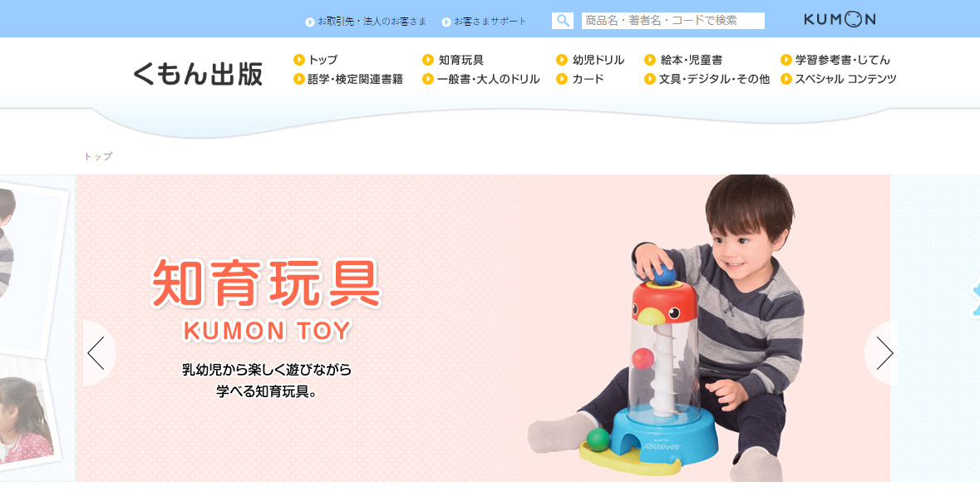Click the arrow icon beside お取引先・法人のお客さま
The height and width of the screenshot is (501, 980).
[310, 22]
